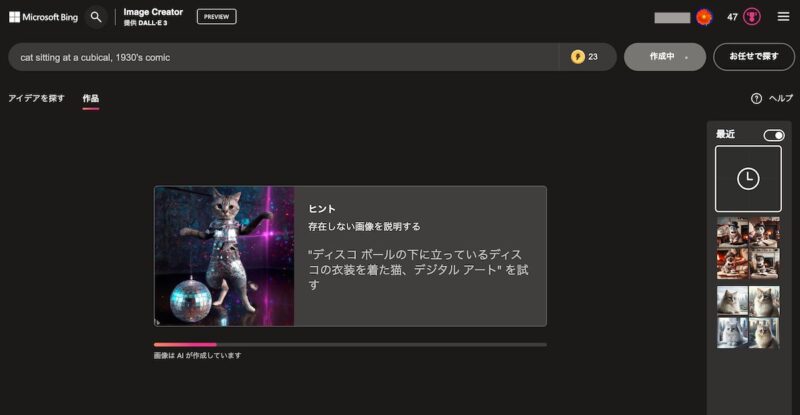Select the 作品 tab
This screenshot has width=800, height=415.
point(91,98)
